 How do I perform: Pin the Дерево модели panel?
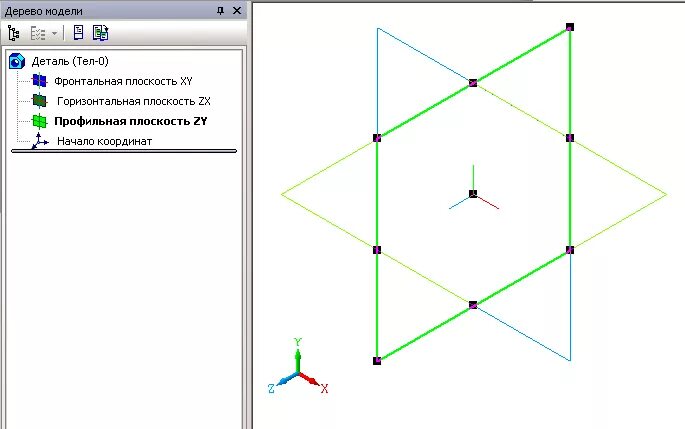(x=221, y=11)
